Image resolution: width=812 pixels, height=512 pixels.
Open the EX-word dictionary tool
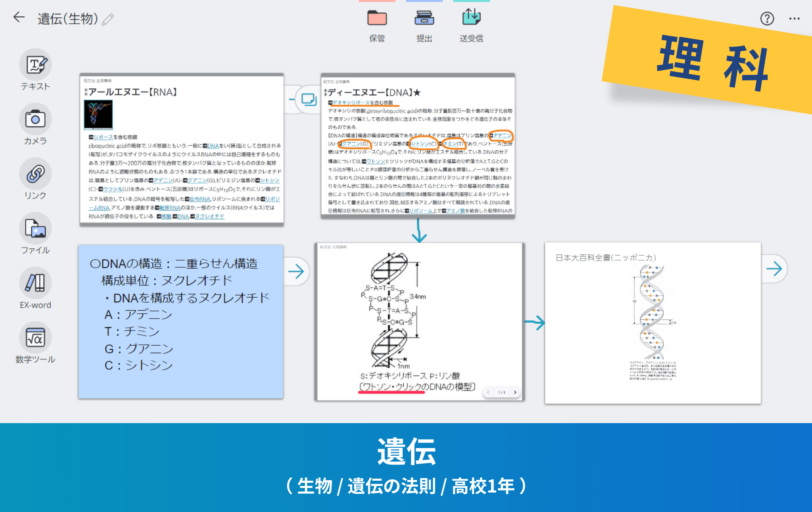(36, 283)
